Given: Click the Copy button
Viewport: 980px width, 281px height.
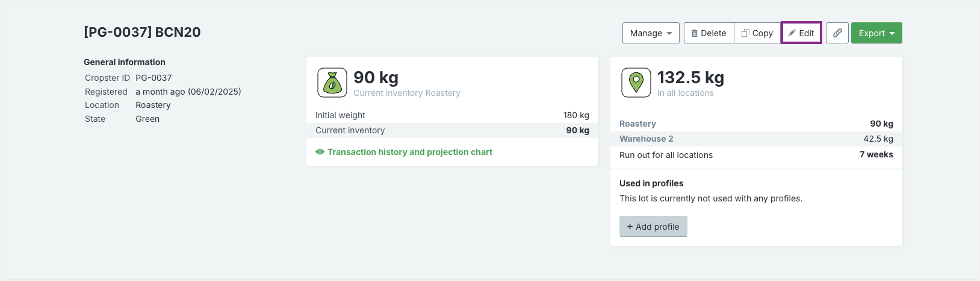Looking at the screenshot, I should pyautogui.click(x=757, y=33).
